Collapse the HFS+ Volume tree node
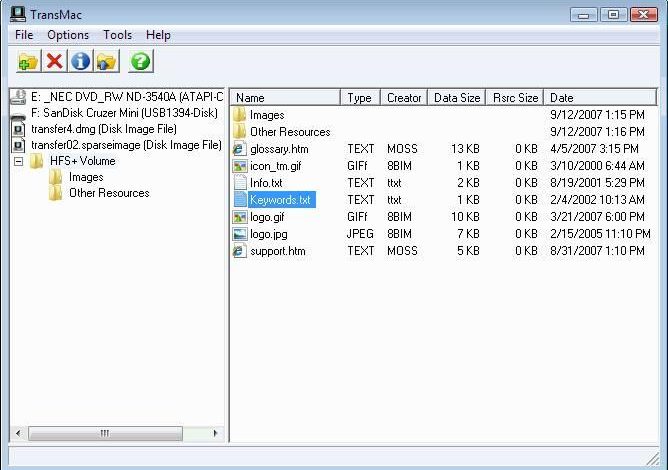Image resolution: width=668 pixels, height=470 pixels. 18,161
